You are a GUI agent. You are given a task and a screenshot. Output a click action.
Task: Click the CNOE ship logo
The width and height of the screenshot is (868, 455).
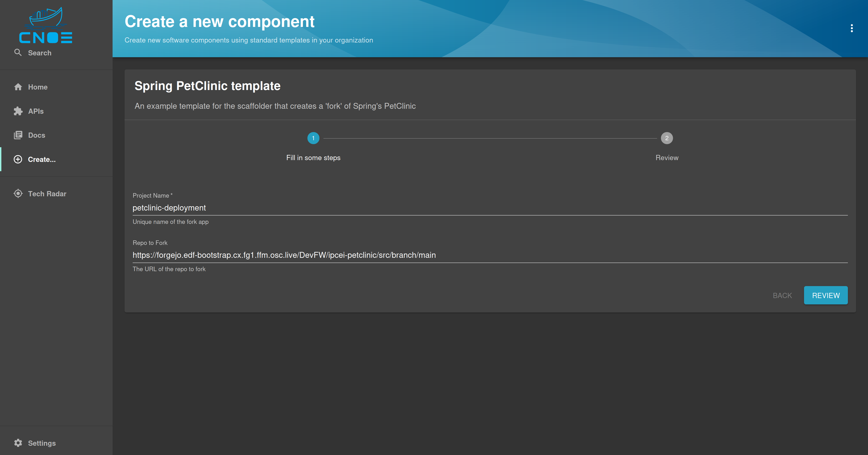tap(46, 25)
